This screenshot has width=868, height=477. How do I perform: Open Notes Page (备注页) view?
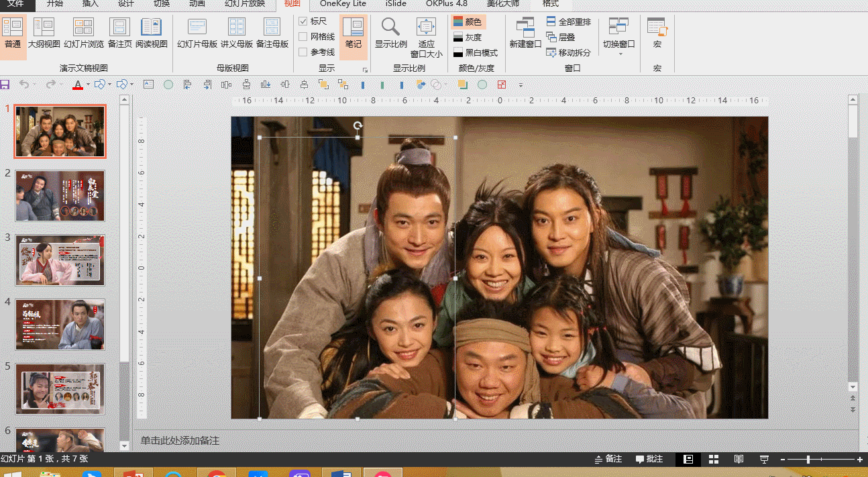[119, 34]
